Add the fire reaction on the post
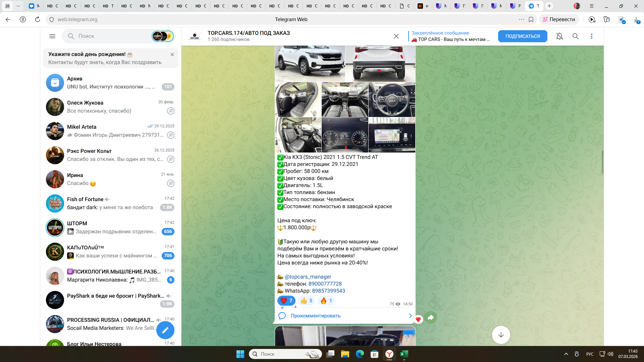The height and width of the screenshot is (362, 644). click(326, 301)
